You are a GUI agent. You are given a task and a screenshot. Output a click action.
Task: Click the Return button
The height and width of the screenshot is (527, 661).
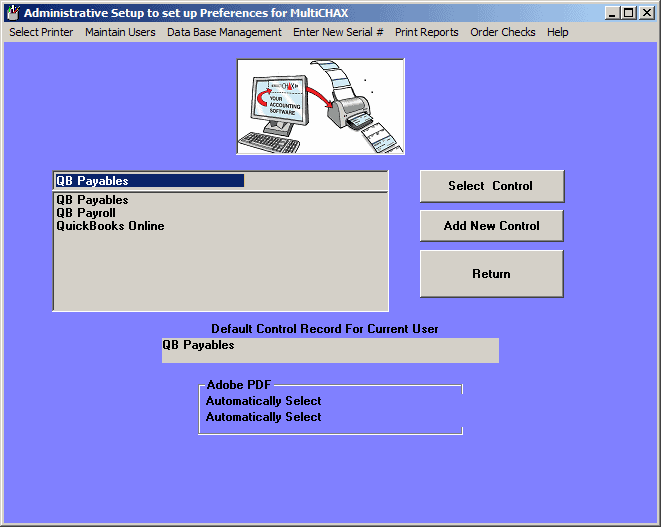492,274
